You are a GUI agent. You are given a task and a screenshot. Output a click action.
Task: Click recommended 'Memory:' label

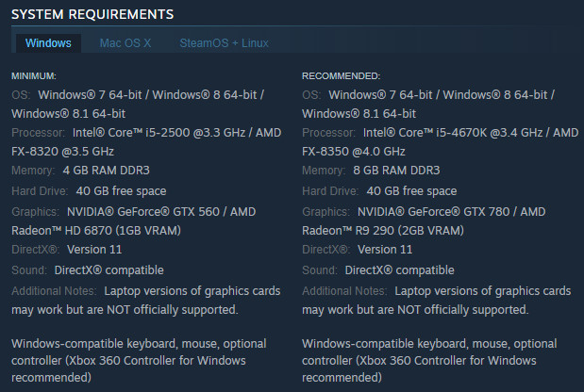tap(324, 171)
